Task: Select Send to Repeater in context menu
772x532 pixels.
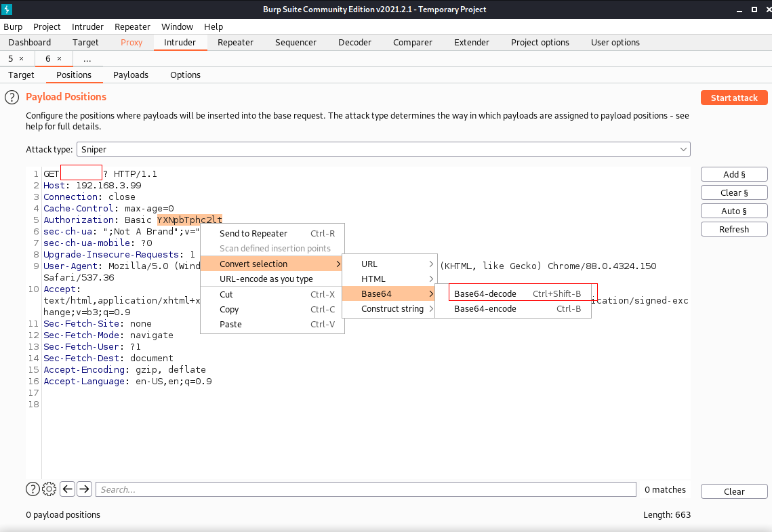Action: click(272, 233)
